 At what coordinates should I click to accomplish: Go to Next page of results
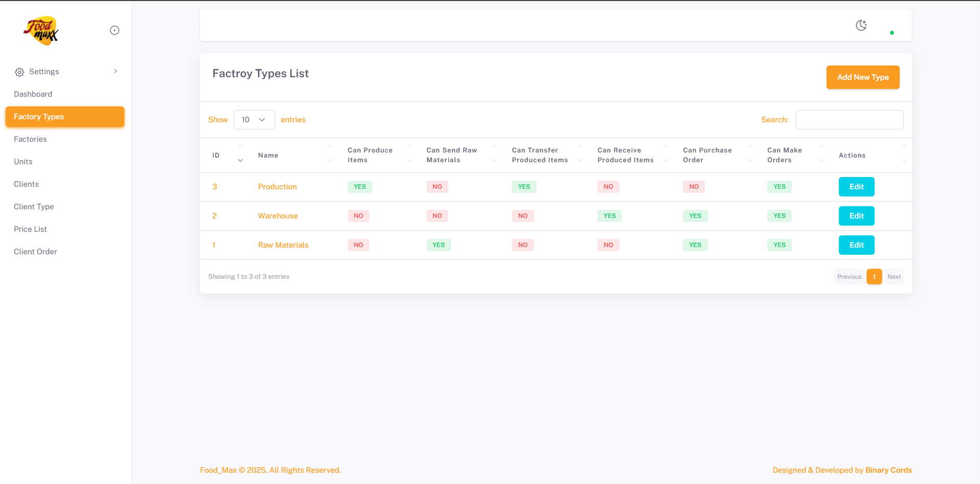pyautogui.click(x=894, y=277)
